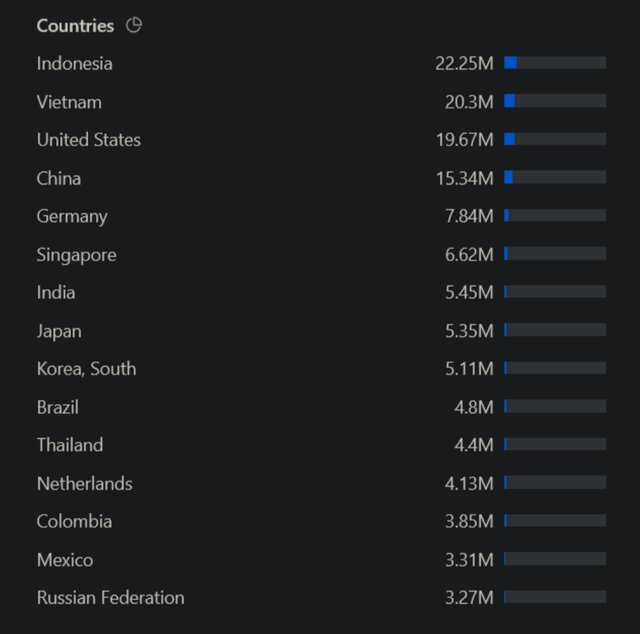Viewport: 640px width, 634px height.
Task: Click the Vietnam 20.3M value
Action: click(x=469, y=102)
